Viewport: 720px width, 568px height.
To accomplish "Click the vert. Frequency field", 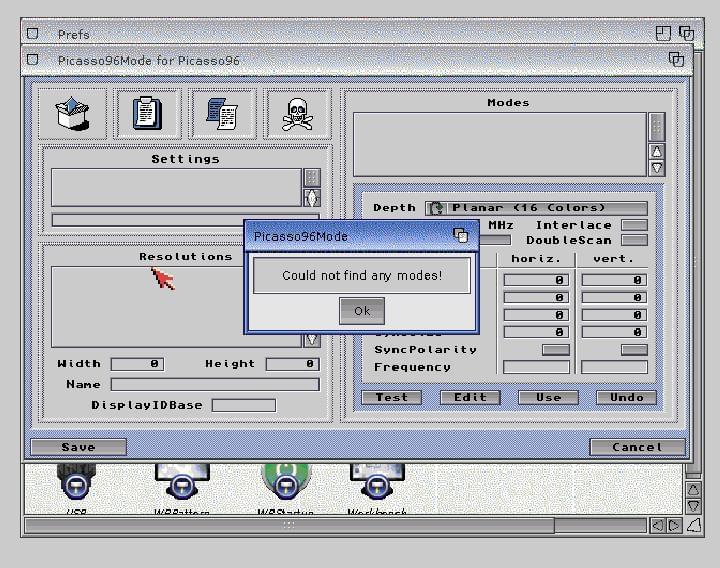I will point(614,367).
